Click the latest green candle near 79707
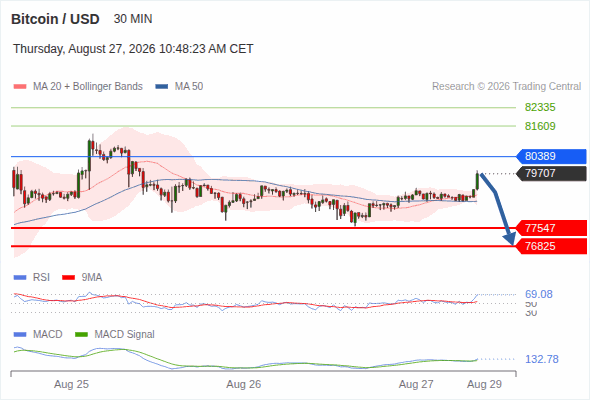Image resolution: width=590 pixels, height=400 pixels. pos(477,181)
